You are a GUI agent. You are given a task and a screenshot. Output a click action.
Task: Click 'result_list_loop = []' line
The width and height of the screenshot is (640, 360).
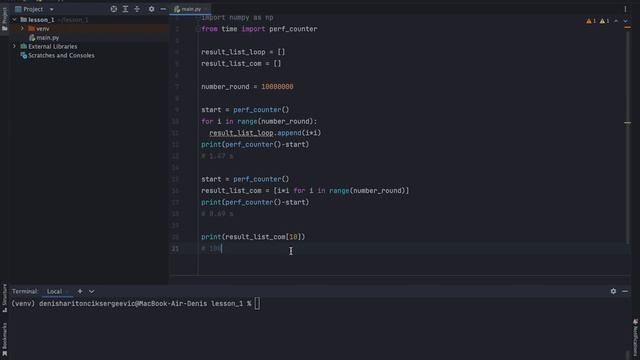tap(243, 52)
